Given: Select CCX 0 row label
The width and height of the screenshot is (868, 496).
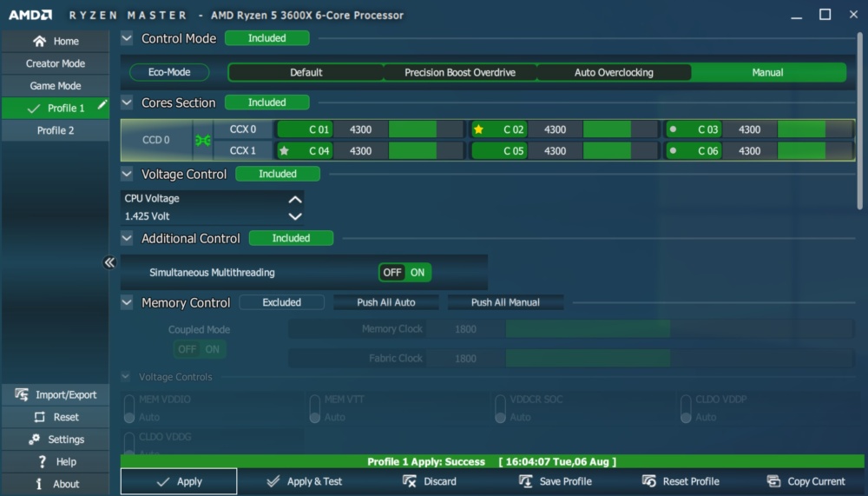Looking at the screenshot, I should coord(243,129).
